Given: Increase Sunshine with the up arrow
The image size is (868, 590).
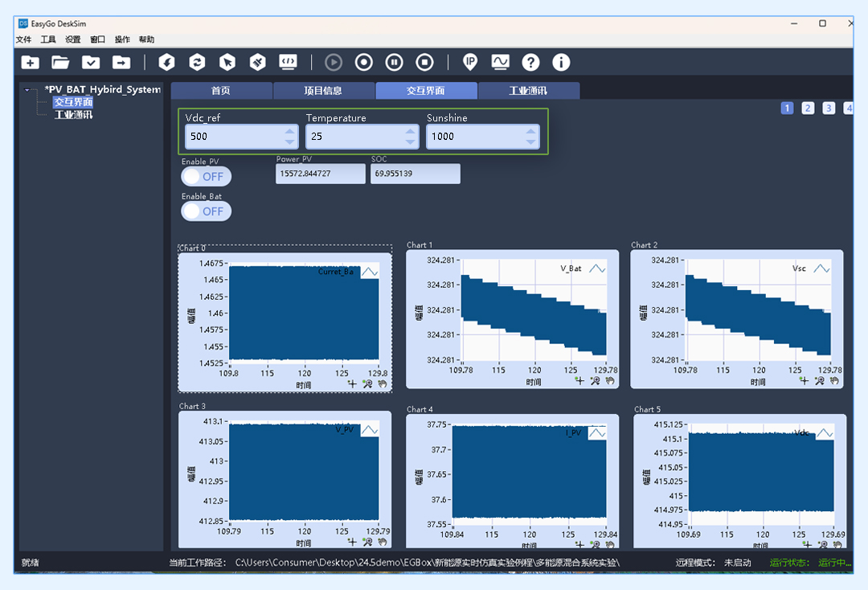Looking at the screenshot, I should pos(531,132).
